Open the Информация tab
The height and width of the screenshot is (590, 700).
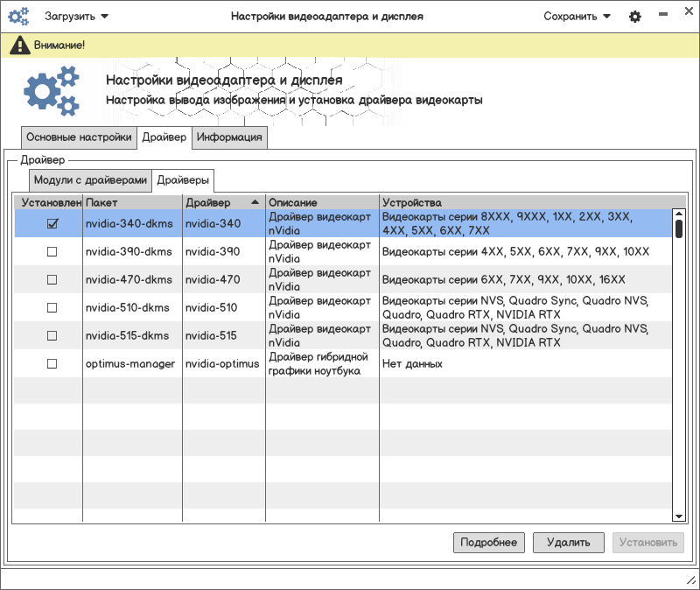tap(229, 137)
